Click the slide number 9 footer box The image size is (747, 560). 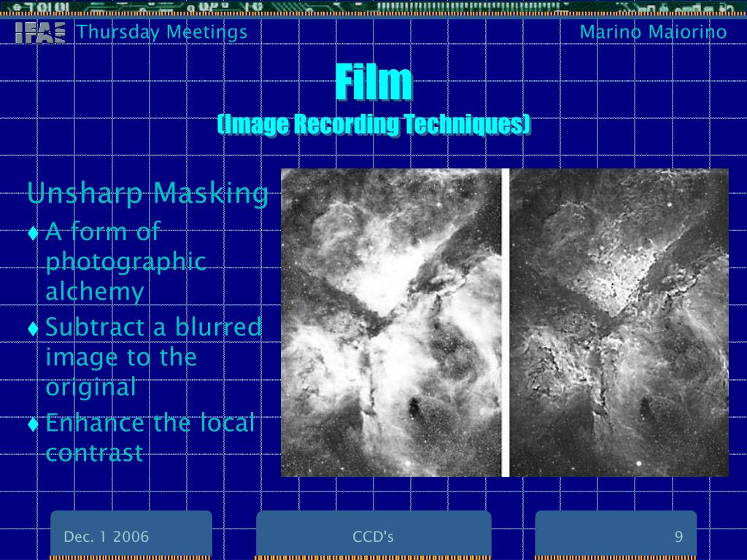(x=616, y=533)
